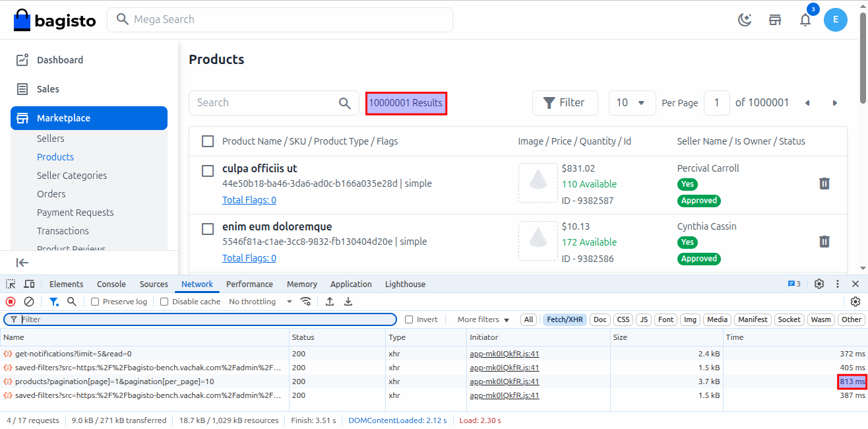The image size is (868, 429).
Task: Open the More filters dropdown
Action: click(483, 319)
